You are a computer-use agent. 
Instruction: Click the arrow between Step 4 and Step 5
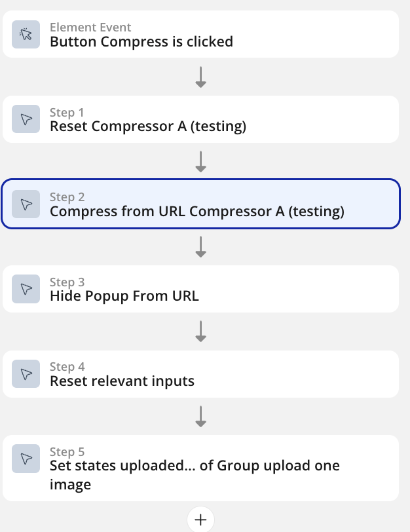pyautogui.click(x=201, y=416)
